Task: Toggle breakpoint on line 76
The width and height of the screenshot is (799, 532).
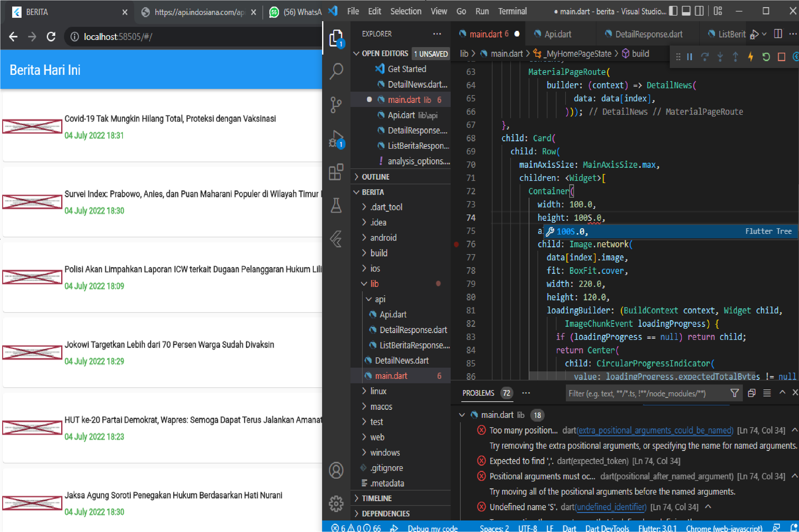Action: [x=456, y=244]
